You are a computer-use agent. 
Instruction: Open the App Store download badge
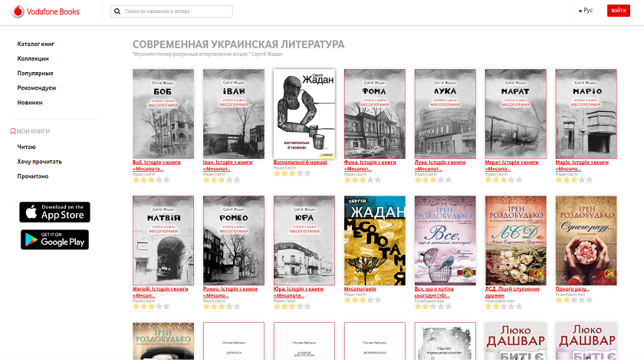(54, 212)
